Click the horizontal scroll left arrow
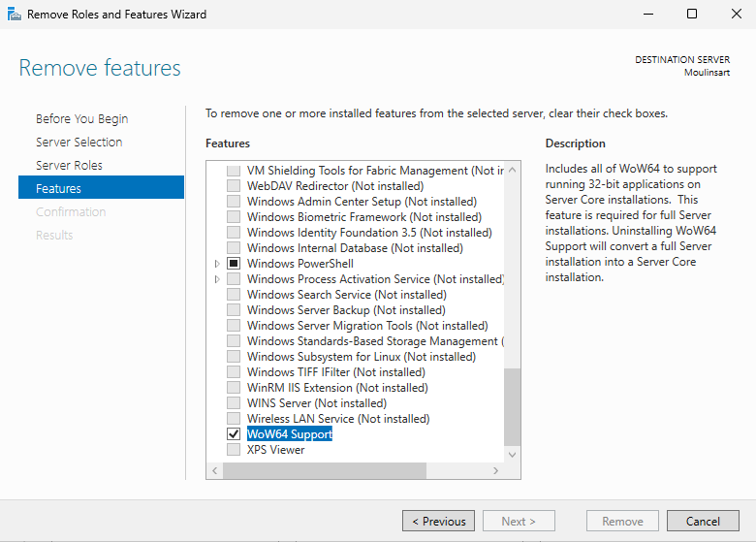The height and width of the screenshot is (542, 756). click(x=214, y=470)
